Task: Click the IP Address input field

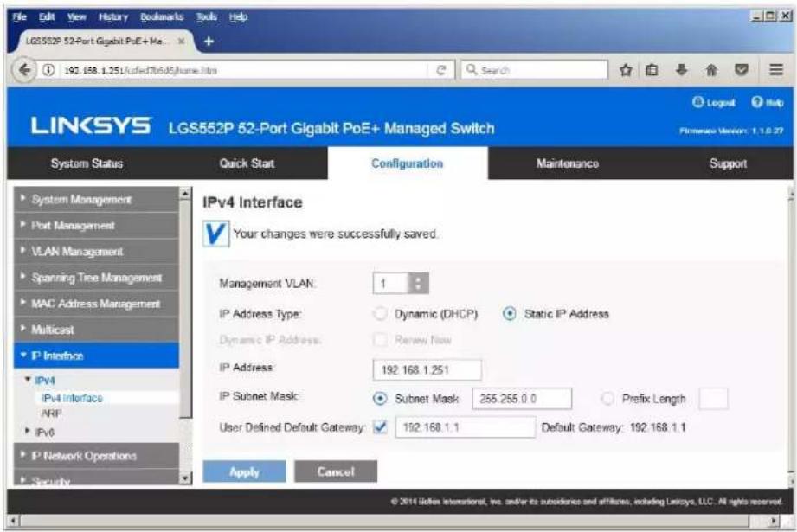Action: coord(427,370)
